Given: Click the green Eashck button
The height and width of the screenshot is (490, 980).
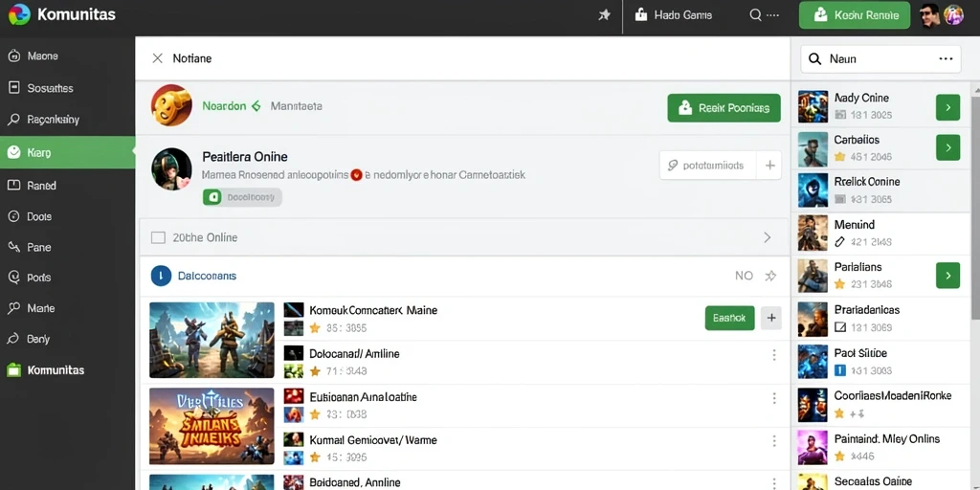Looking at the screenshot, I should tap(729, 318).
